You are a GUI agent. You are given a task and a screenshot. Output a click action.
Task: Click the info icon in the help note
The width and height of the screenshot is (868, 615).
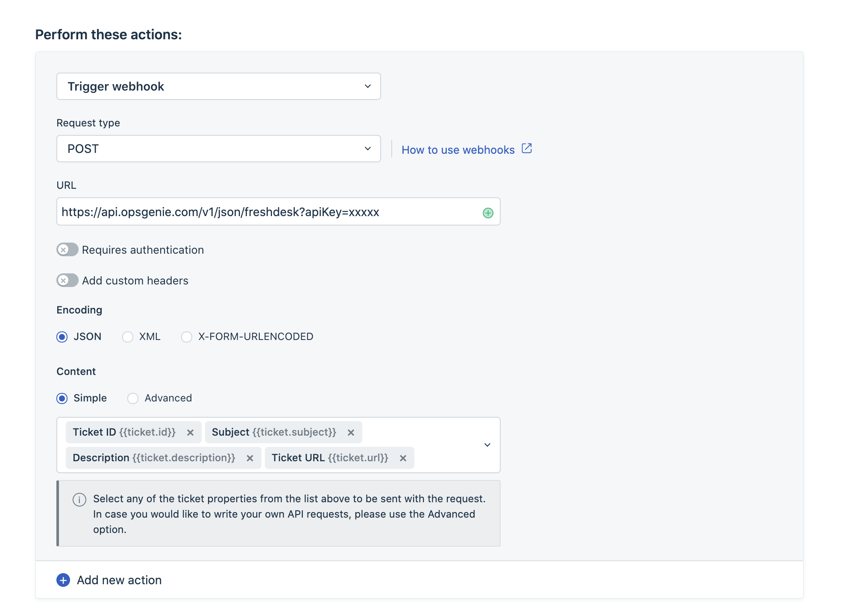coord(79,499)
